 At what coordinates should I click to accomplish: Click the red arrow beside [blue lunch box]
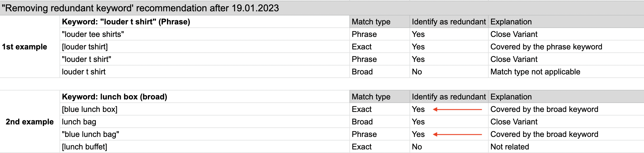pyautogui.click(x=457, y=110)
